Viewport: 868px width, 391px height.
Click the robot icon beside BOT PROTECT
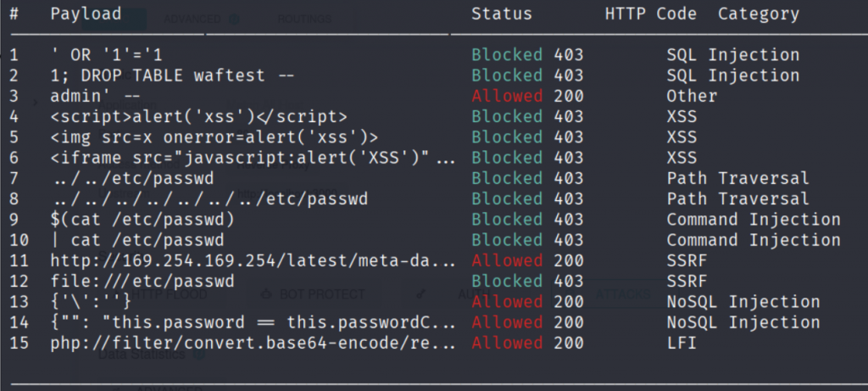(266, 294)
